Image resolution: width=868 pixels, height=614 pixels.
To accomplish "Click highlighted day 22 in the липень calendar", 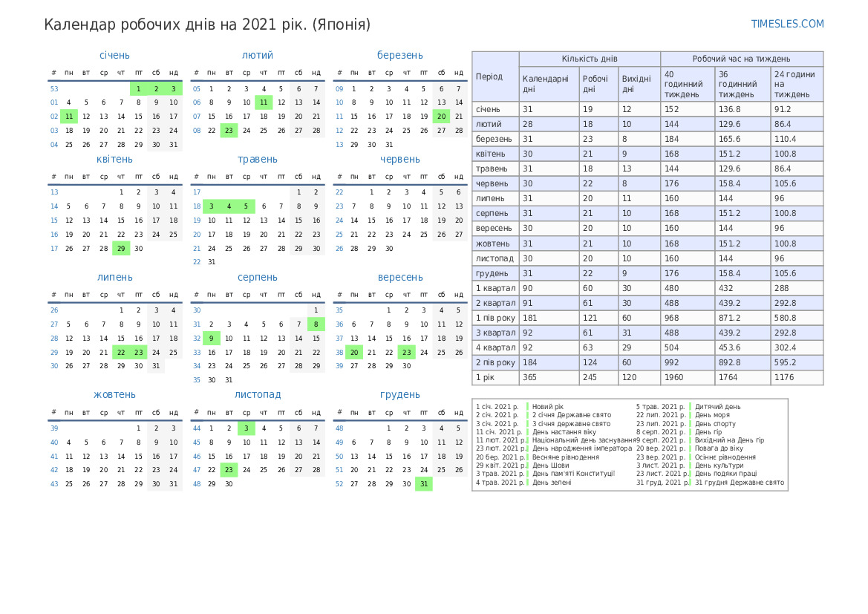I will (x=121, y=352).
